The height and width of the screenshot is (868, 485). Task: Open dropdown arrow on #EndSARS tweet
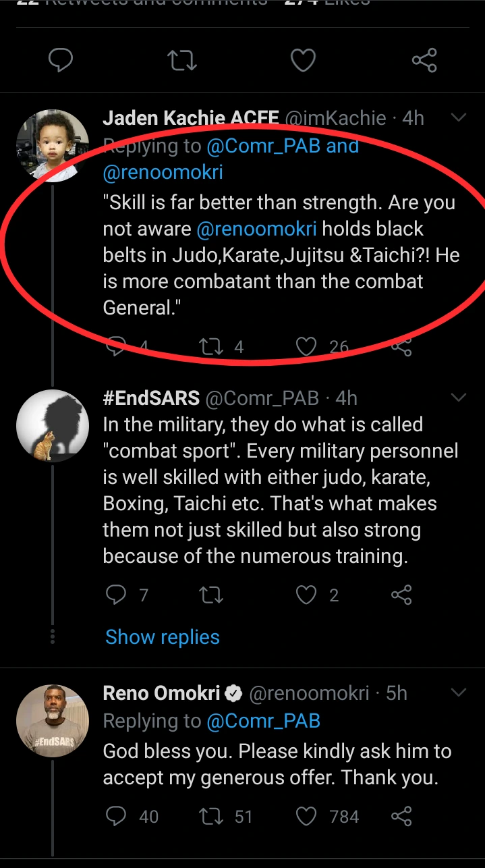click(459, 398)
